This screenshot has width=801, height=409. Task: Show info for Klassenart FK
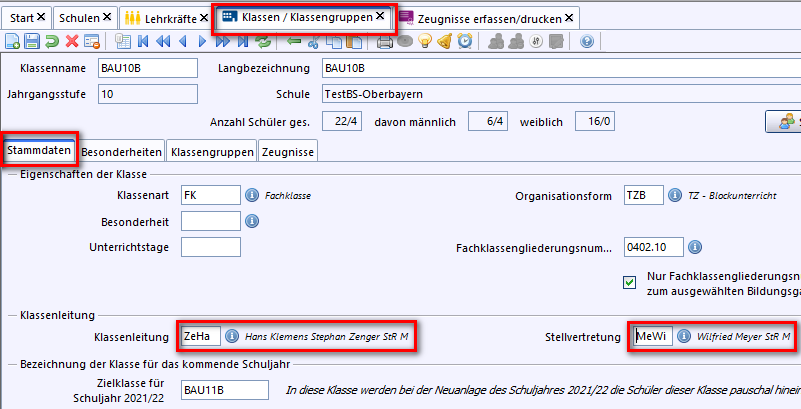pos(252,195)
